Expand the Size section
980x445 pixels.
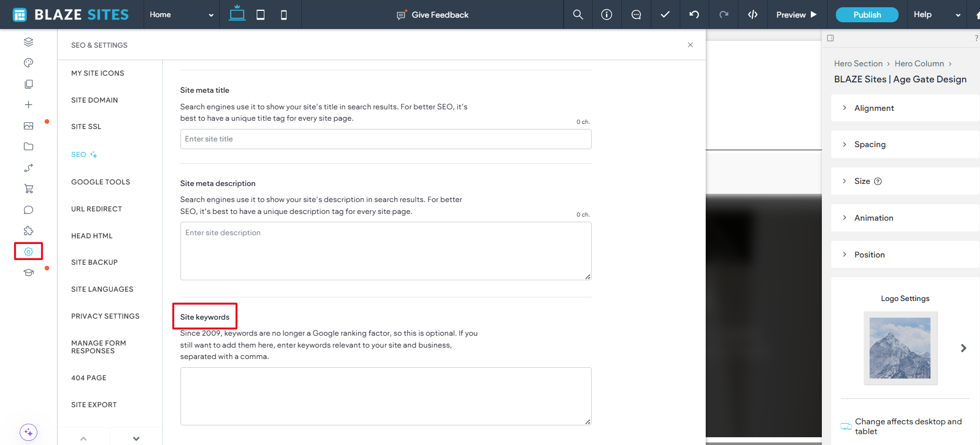coord(905,181)
